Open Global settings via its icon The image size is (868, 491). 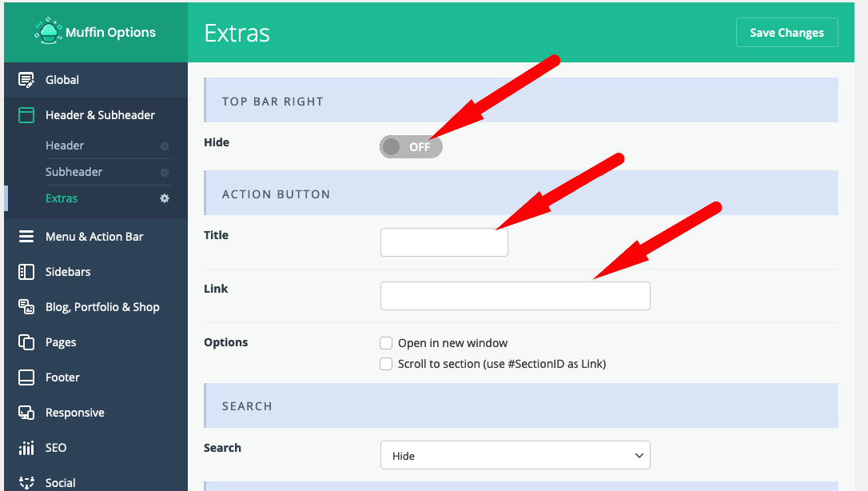26,80
